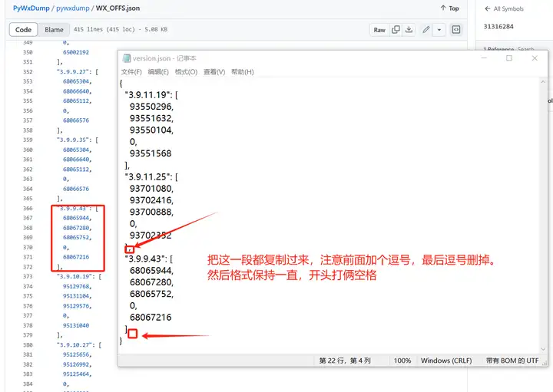Screen dimensions: 553x392
Task: Click value 93551568 in Notepad
Action: pyautogui.click(x=151, y=153)
